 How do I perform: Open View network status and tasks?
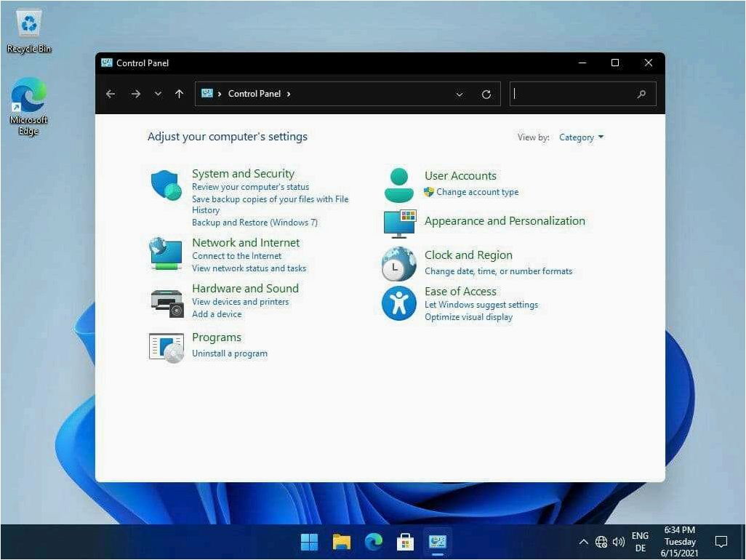249,268
